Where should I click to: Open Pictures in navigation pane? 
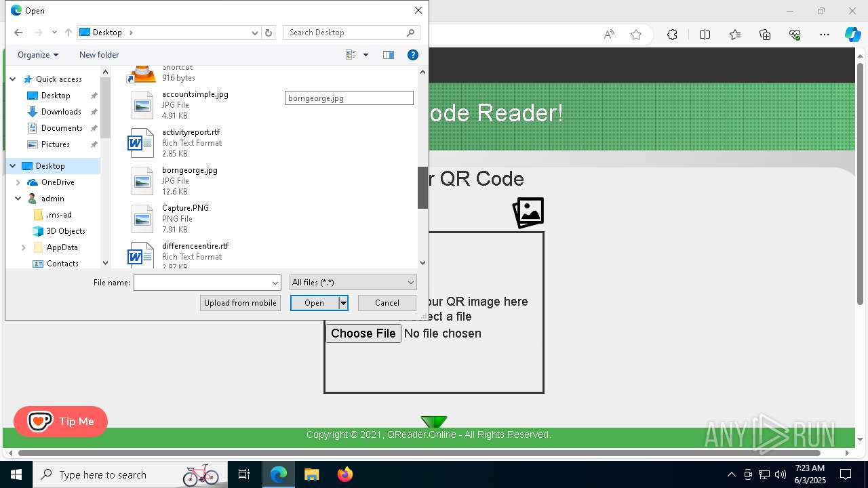click(x=56, y=144)
